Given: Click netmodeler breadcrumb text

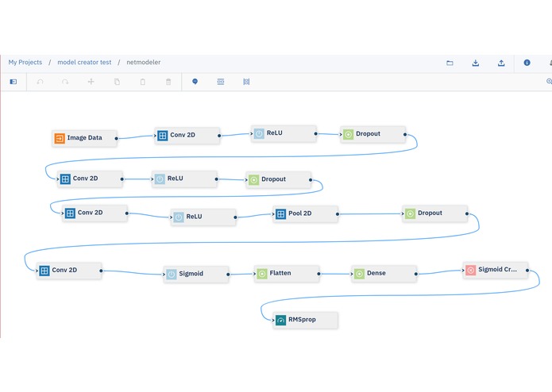Looking at the screenshot, I should (143, 62).
